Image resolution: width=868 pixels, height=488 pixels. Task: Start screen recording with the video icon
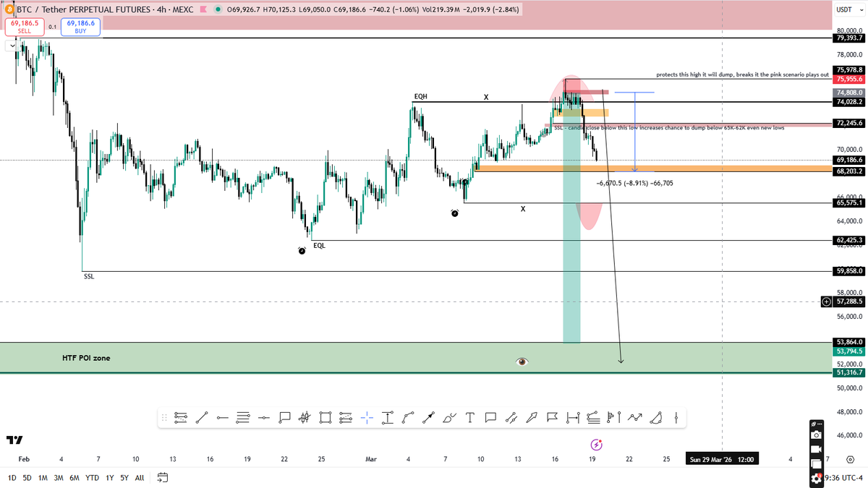pyautogui.click(x=816, y=449)
